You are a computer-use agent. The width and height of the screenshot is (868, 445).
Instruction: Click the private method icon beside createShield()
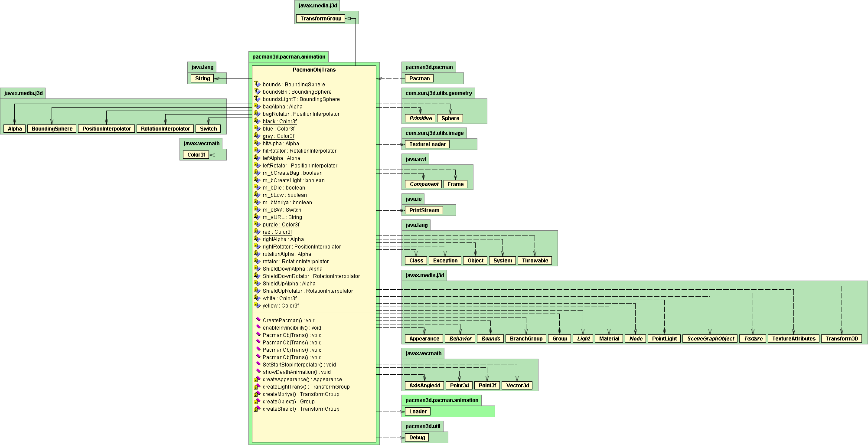pos(257,409)
